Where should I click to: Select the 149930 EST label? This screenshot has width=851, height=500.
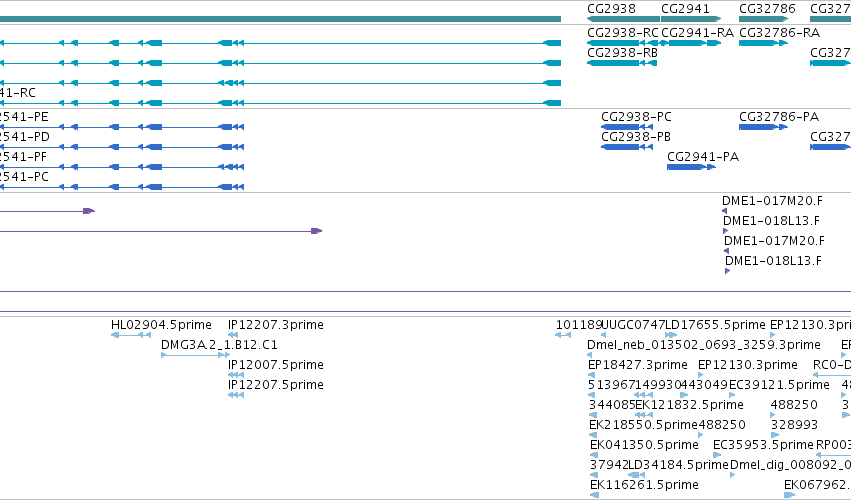658,385
